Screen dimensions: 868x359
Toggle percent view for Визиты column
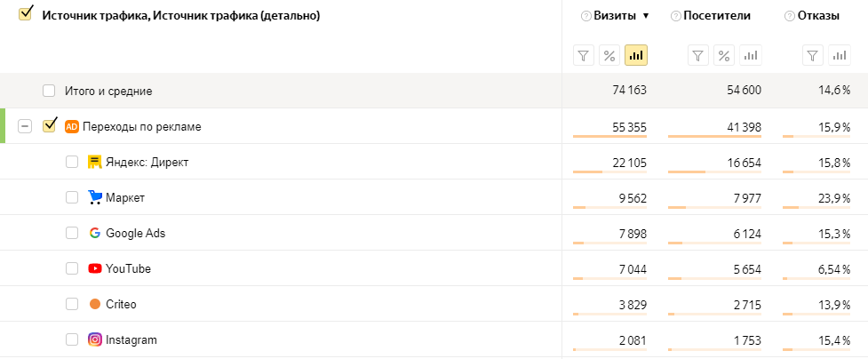click(x=609, y=56)
